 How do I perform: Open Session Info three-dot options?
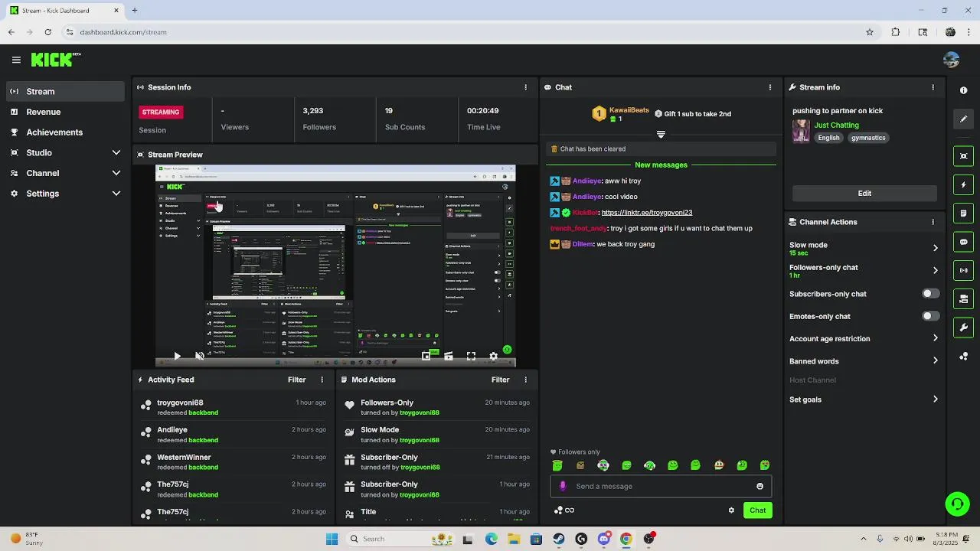[525, 87]
